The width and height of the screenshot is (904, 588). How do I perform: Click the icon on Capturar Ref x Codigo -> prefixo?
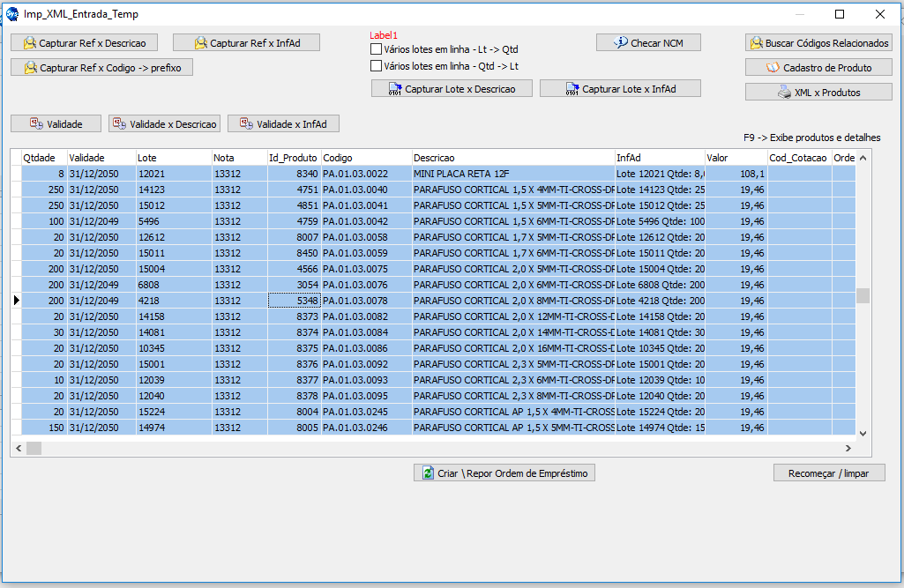pyautogui.click(x=31, y=68)
